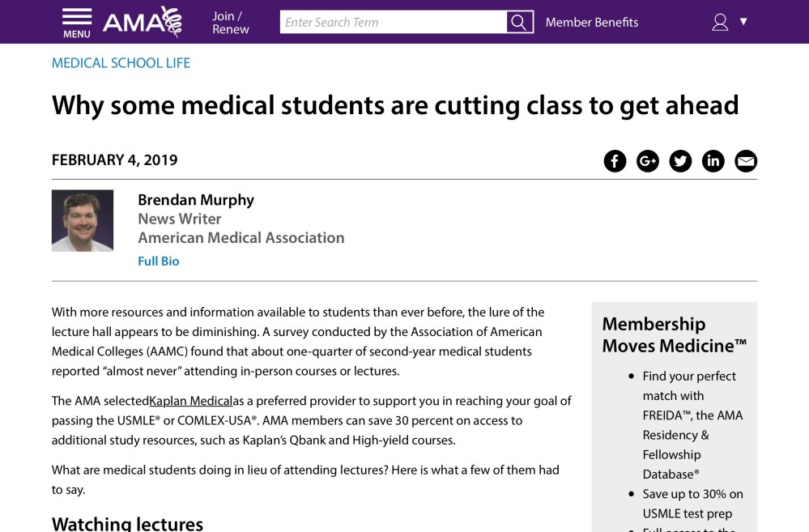Share article on LinkedIn
This screenshot has height=532, width=809.
click(713, 161)
